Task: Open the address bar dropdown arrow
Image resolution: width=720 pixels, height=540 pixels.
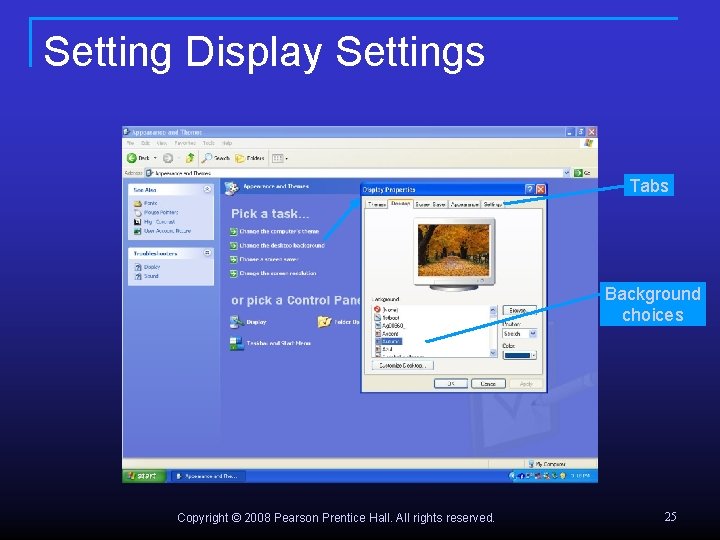Action: click(566, 173)
